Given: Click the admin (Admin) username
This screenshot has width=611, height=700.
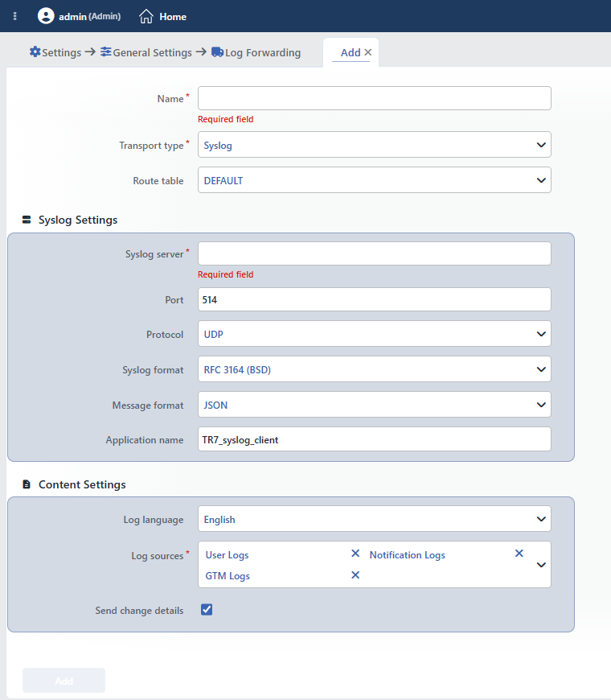Looking at the screenshot, I should [x=90, y=17].
